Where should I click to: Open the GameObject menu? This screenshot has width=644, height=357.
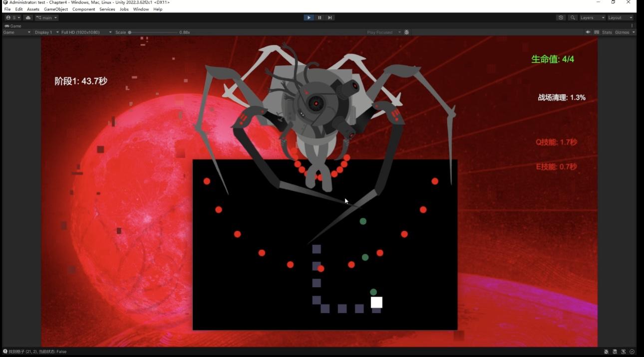pyautogui.click(x=55, y=9)
